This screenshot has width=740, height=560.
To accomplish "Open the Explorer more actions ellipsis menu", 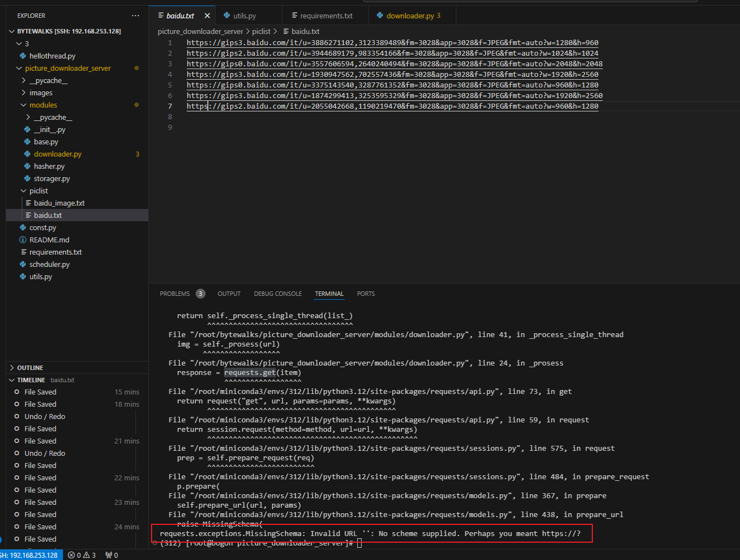I will 135,16.
